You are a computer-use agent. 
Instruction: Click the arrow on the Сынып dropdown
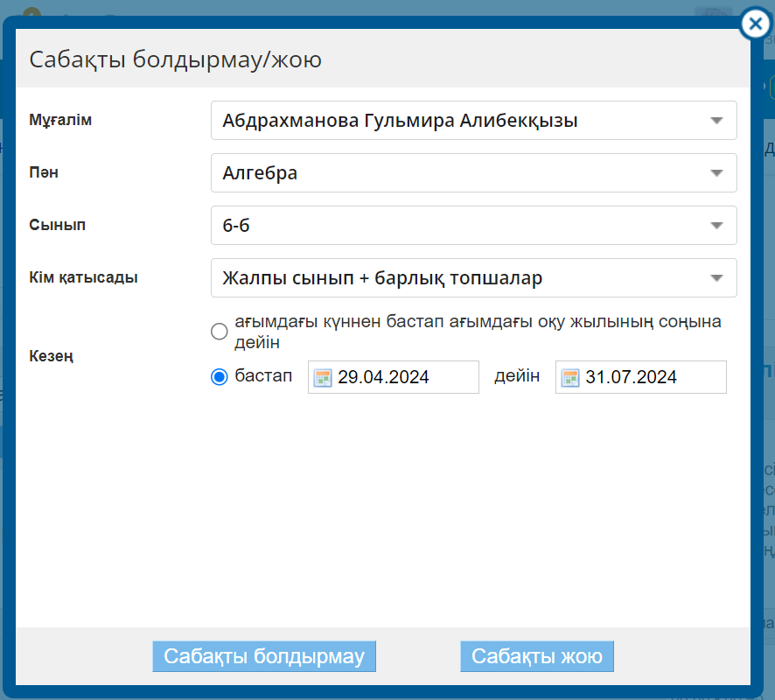pos(716,226)
